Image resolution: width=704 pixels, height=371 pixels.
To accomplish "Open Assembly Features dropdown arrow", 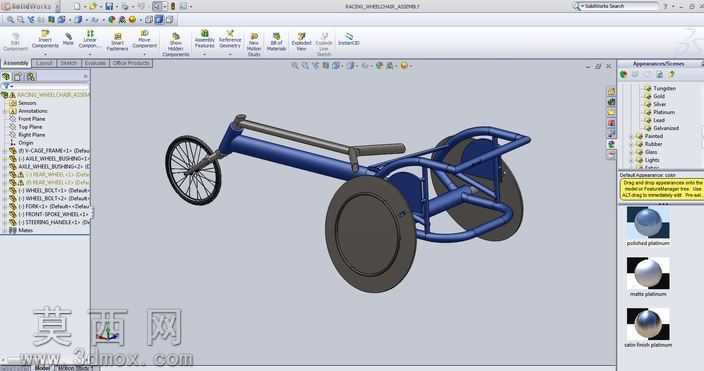I will pos(204,54).
